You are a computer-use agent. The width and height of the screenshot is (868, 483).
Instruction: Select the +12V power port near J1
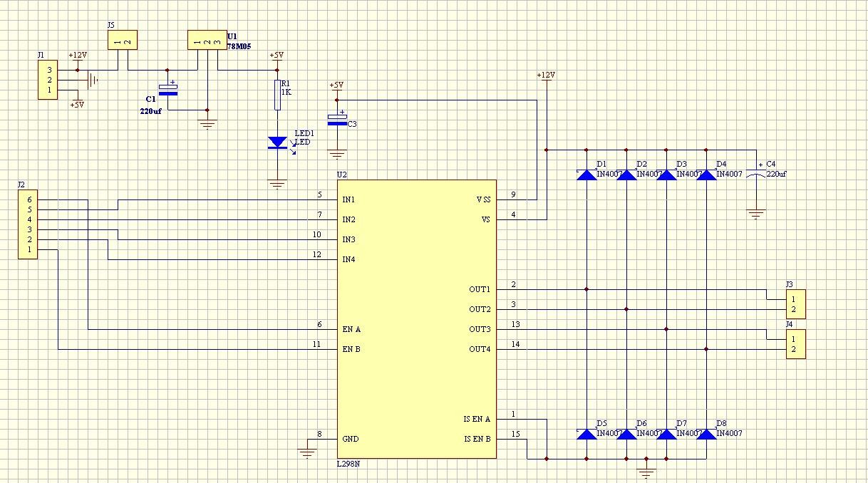tap(78, 57)
